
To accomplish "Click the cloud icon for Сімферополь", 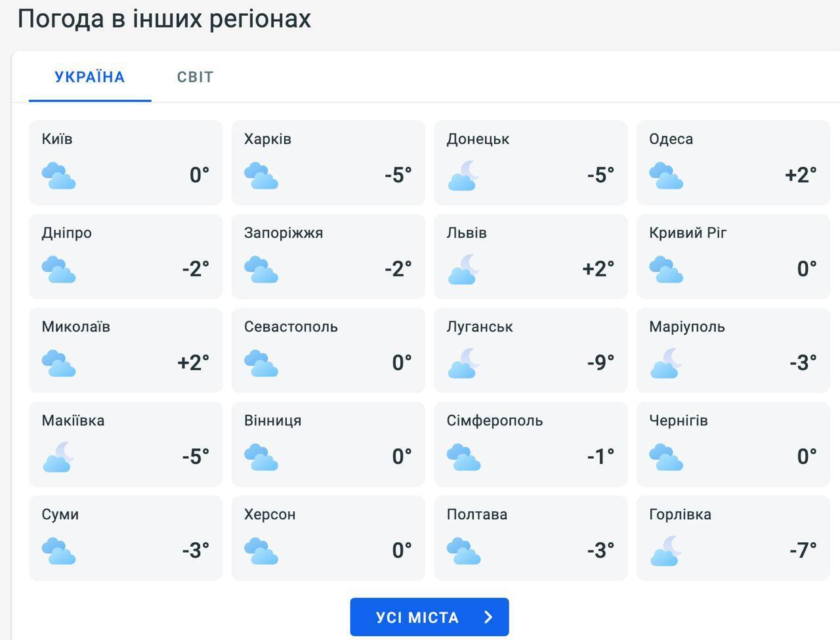I will point(464,458).
